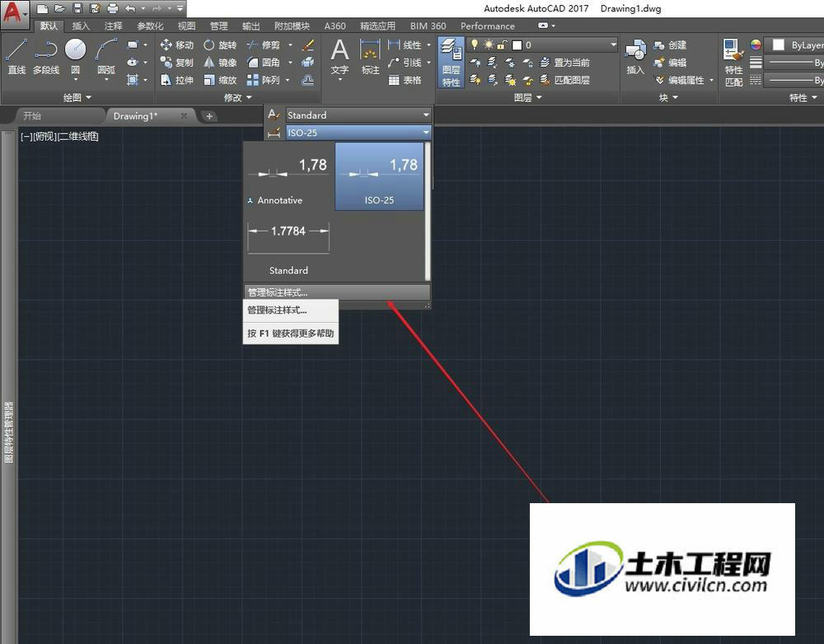Close the Drawing1 file tab
The image size is (824, 644).
click(x=184, y=115)
